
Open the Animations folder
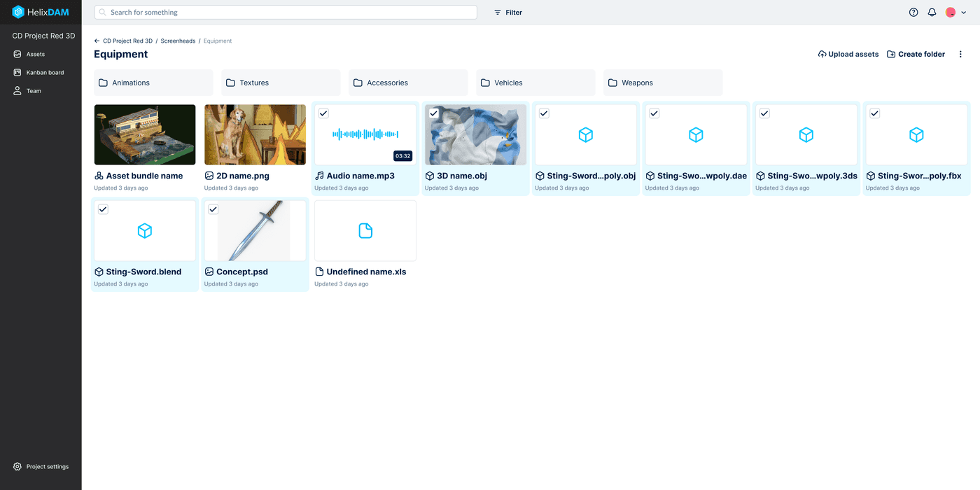[x=153, y=83]
